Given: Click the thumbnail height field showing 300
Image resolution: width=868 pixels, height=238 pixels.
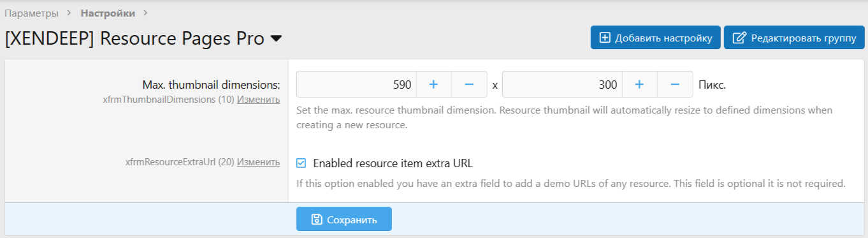Looking at the screenshot, I should pyautogui.click(x=563, y=84).
